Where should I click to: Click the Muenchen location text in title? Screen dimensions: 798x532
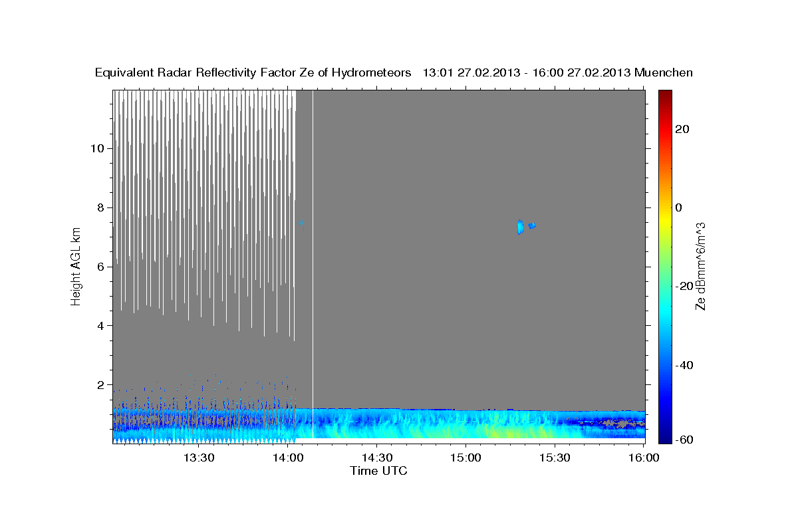pyautogui.click(x=664, y=72)
